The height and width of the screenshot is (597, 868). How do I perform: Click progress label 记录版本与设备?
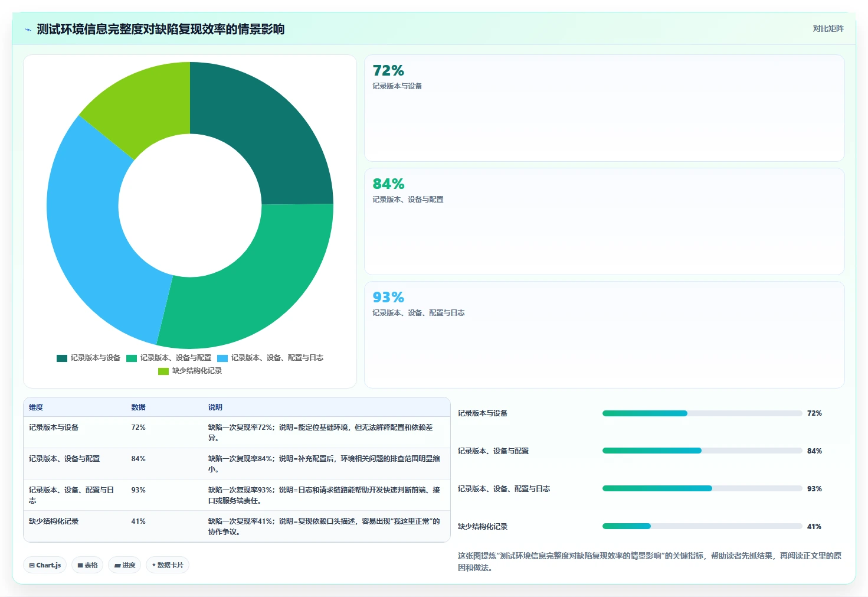(483, 413)
